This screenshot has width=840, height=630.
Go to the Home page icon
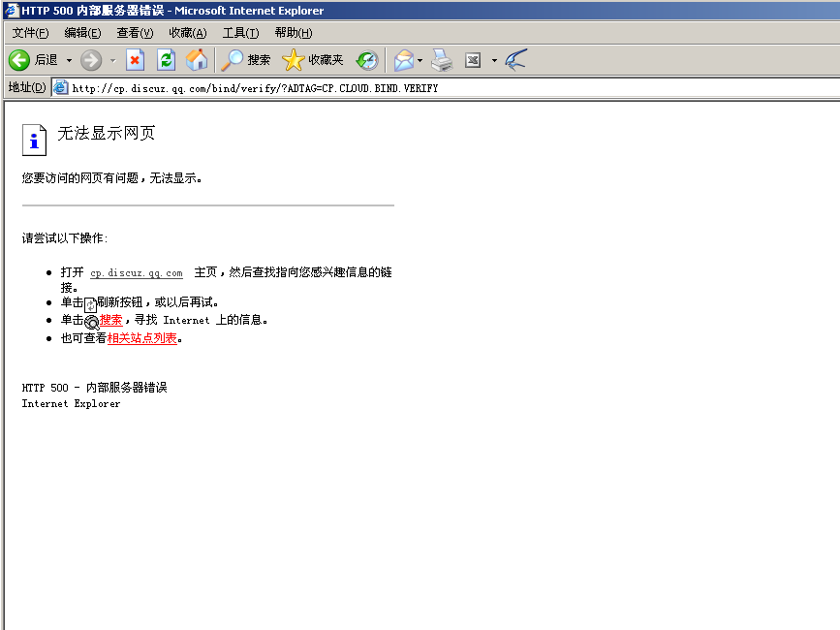coord(197,60)
